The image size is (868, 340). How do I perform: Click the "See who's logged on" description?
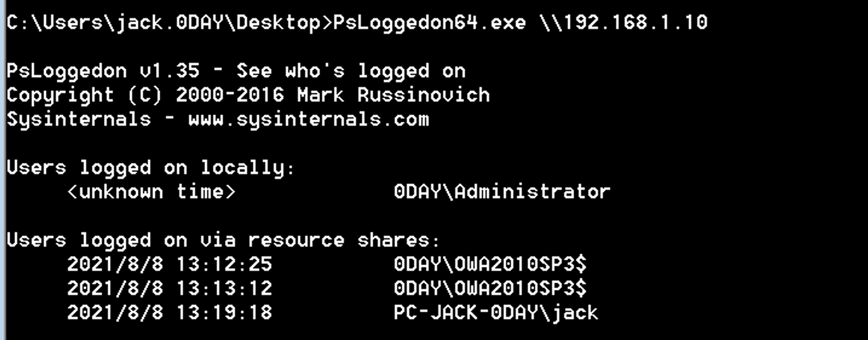pos(351,71)
